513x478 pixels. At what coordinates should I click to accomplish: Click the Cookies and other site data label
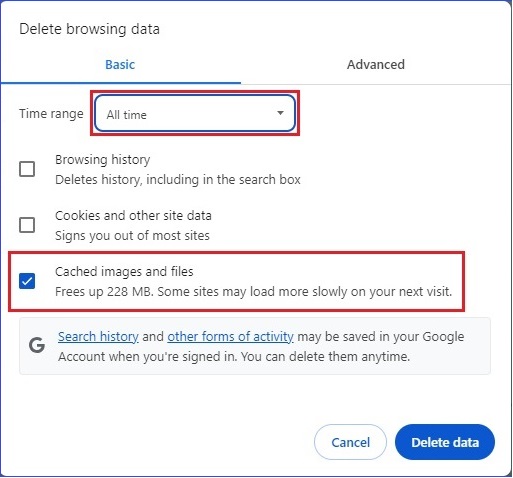(x=133, y=216)
